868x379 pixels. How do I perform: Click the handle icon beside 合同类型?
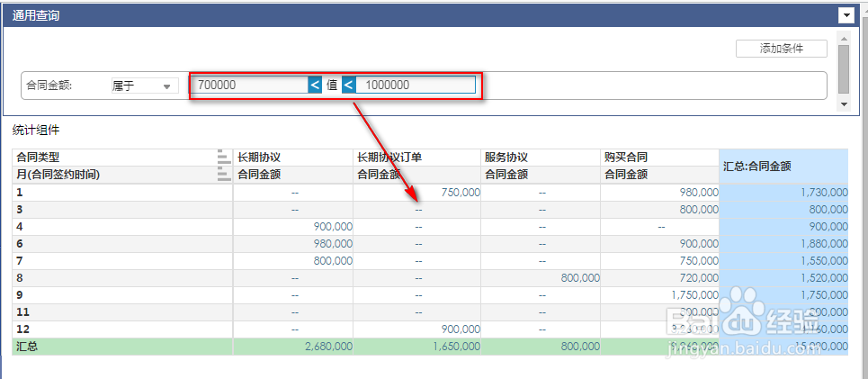224,157
